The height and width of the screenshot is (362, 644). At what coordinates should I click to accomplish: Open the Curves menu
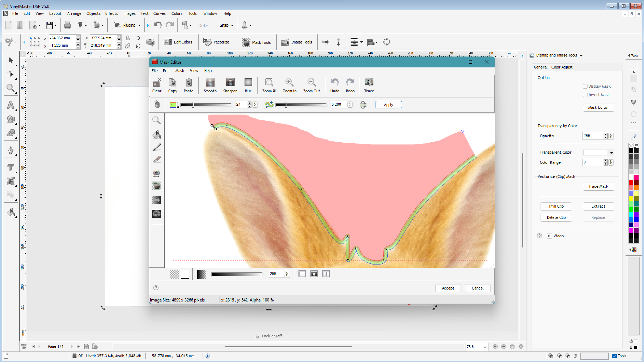click(x=160, y=13)
